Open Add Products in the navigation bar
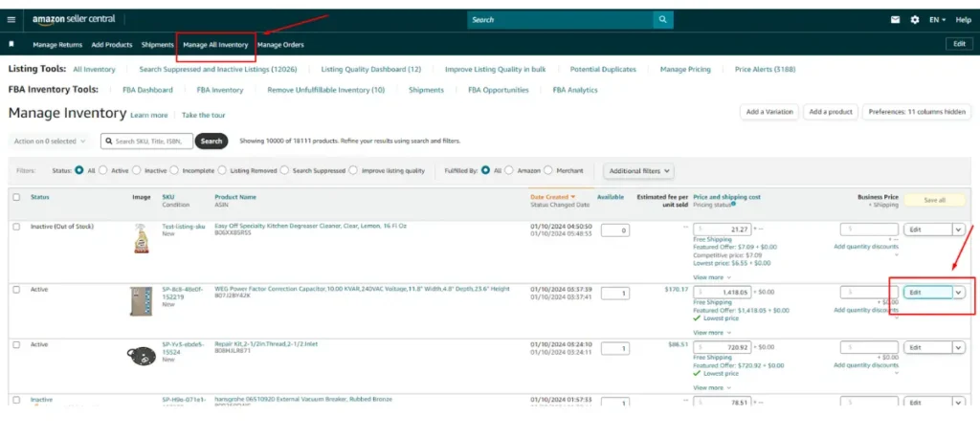This screenshot has height=437, width=980. point(112,45)
